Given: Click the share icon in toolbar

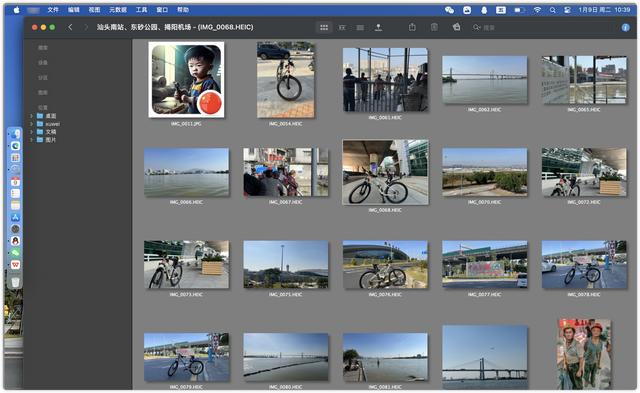Looking at the screenshot, I should tap(412, 27).
